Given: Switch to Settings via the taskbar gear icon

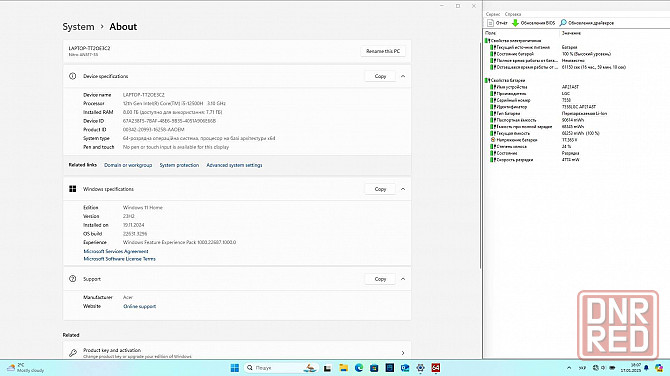Looking at the screenshot, I should (420, 368).
